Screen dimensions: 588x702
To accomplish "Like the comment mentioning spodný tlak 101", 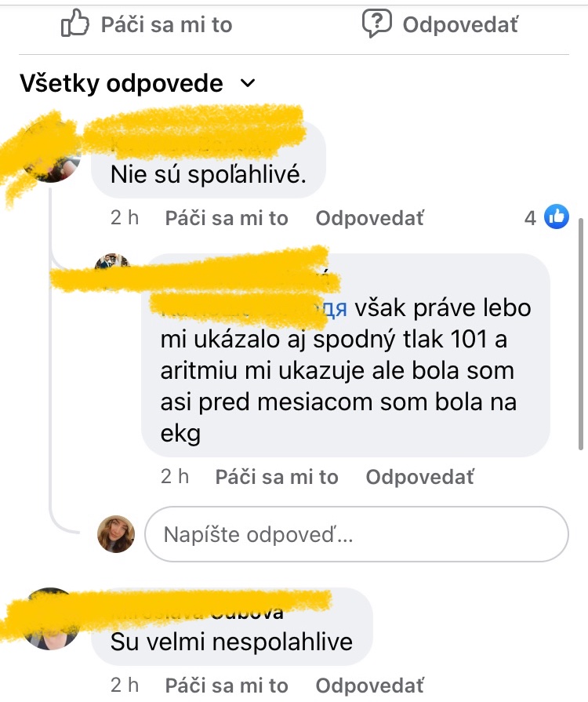I will point(277,477).
